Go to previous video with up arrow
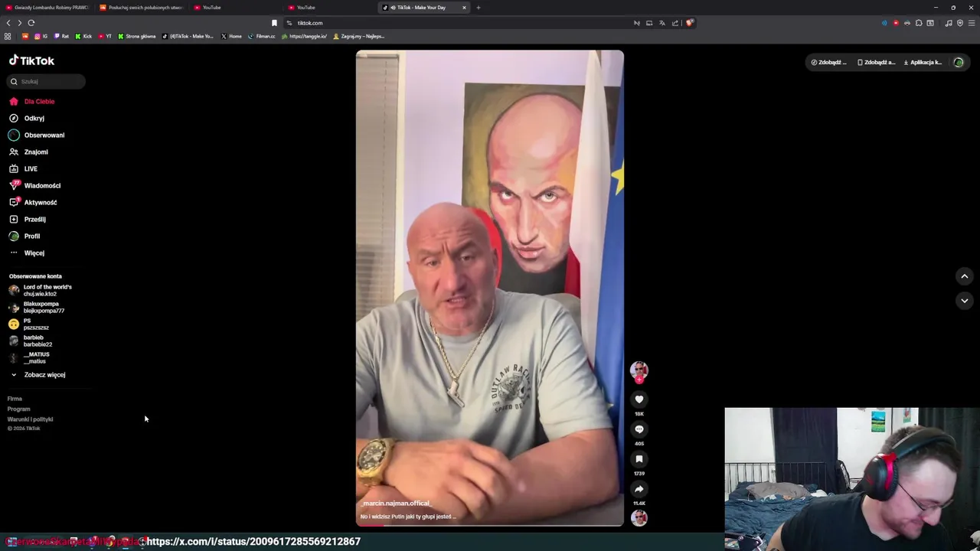Screen dimensions: 980x551 tap(965, 276)
